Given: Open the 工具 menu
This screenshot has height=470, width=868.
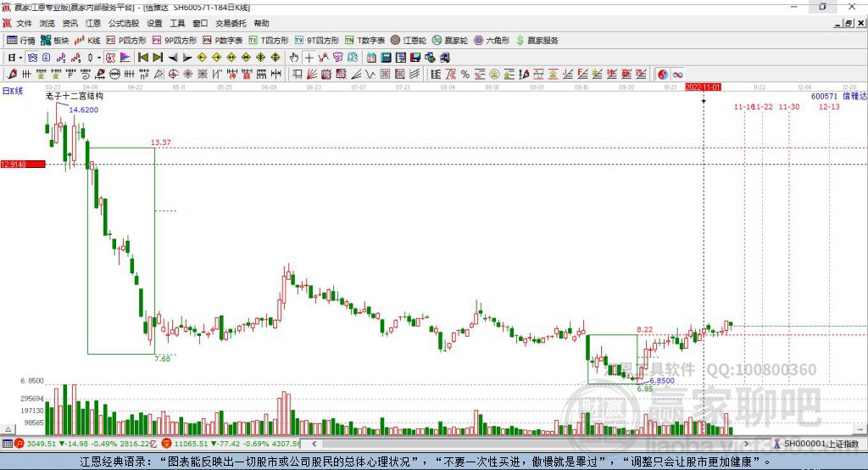Looking at the screenshot, I should point(177,23).
